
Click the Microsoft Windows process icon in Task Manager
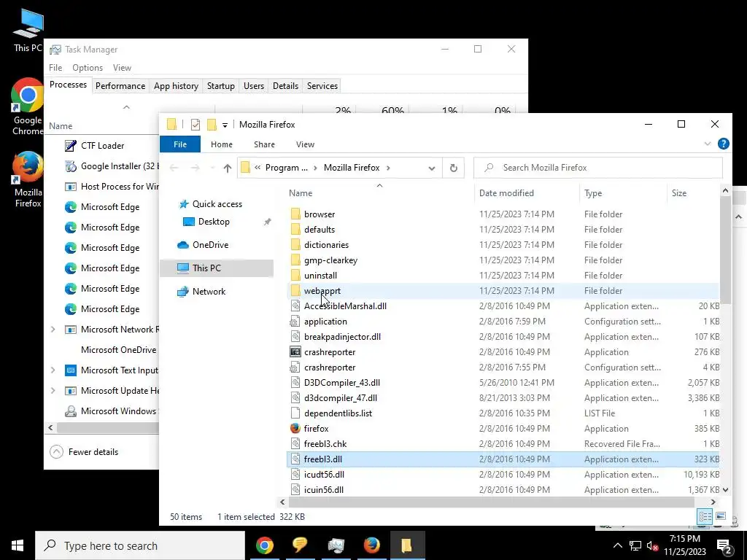71,411
